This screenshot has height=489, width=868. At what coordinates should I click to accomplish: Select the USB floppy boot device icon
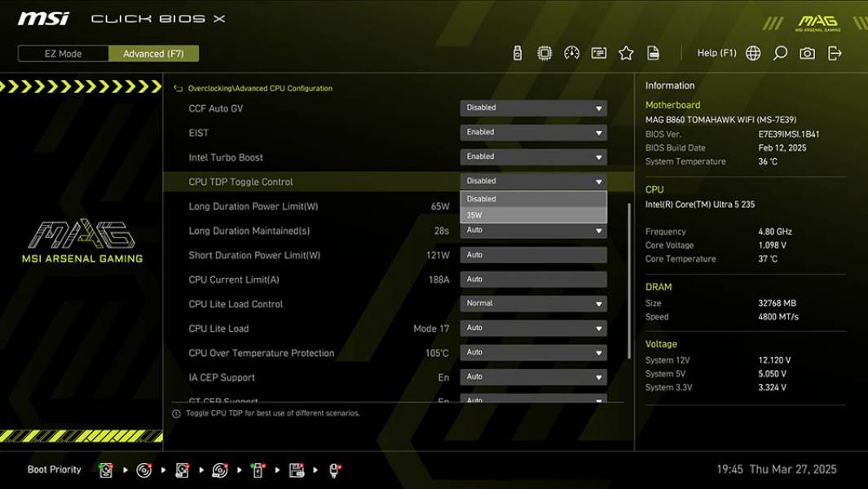point(296,470)
